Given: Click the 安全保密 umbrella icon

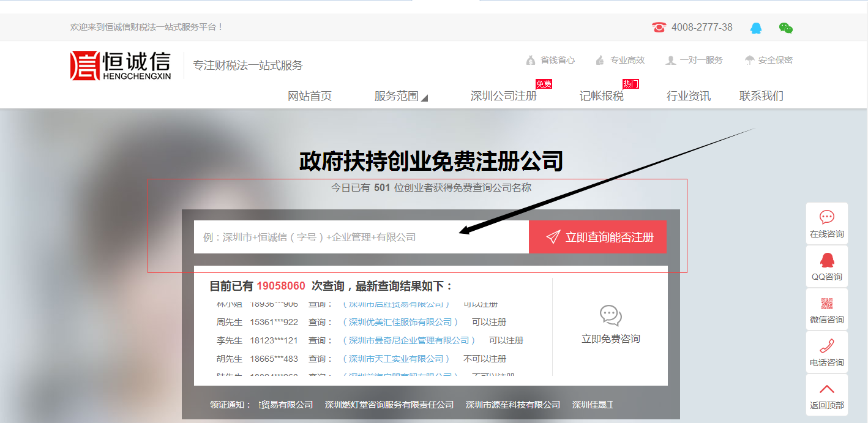Looking at the screenshot, I should tap(749, 60).
